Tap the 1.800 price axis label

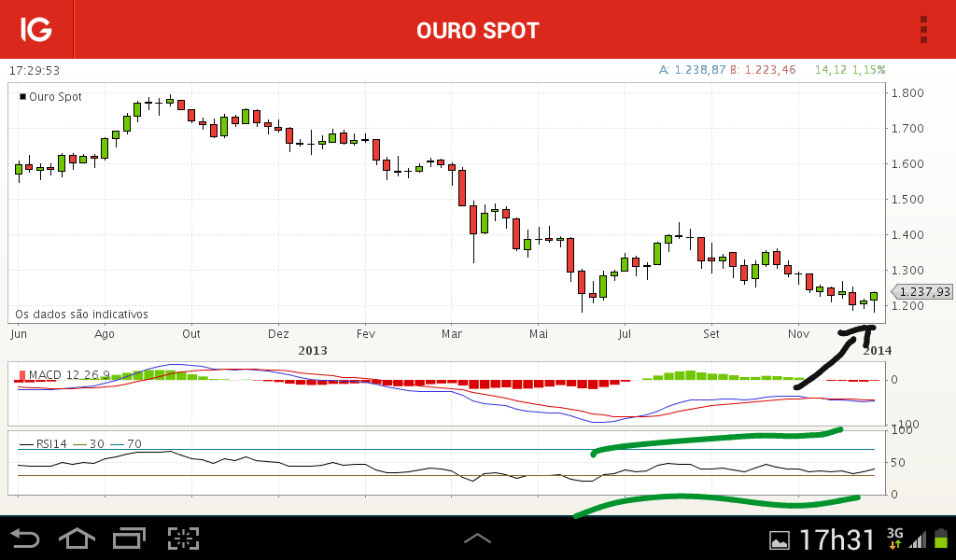[x=907, y=93]
